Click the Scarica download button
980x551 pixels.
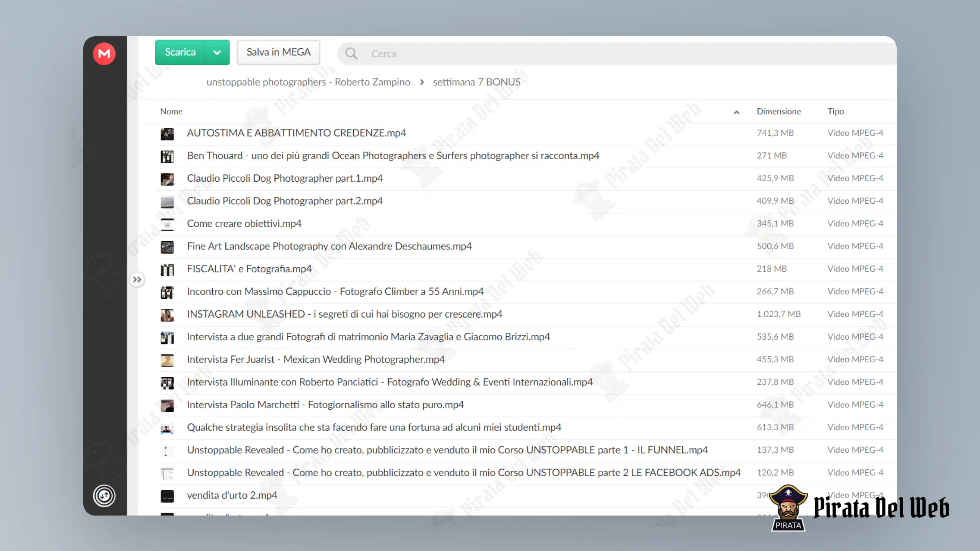point(180,52)
